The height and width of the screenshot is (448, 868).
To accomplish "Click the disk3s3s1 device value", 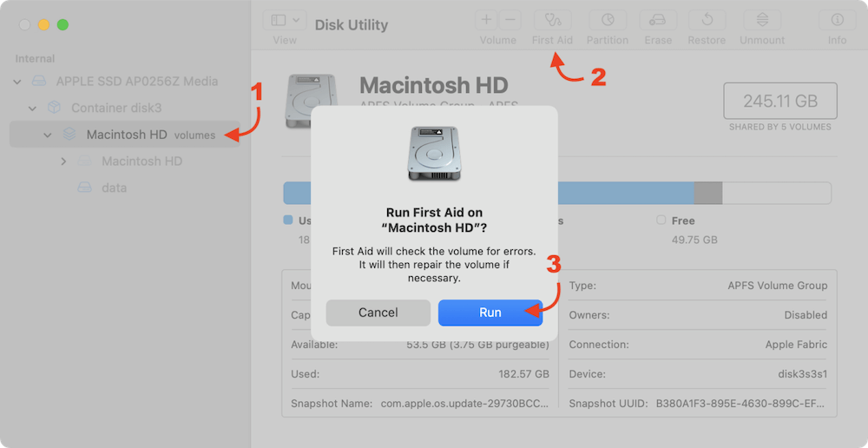I will [803, 374].
